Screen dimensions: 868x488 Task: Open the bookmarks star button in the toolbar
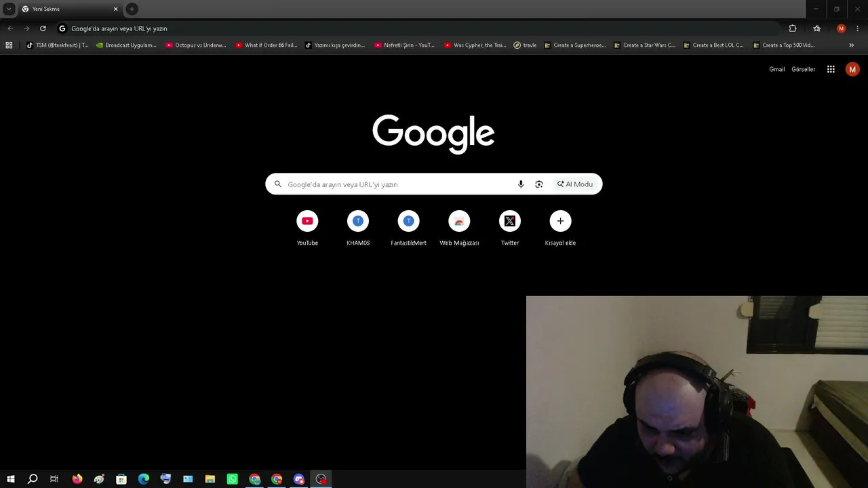[x=817, y=28]
